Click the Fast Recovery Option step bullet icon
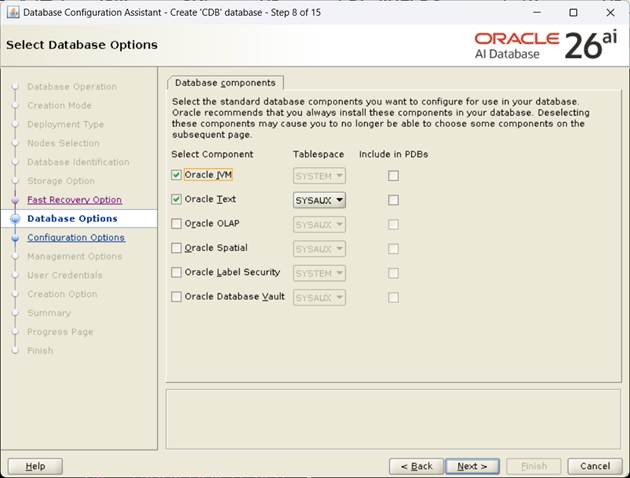The height and width of the screenshot is (478, 630). click(x=15, y=200)
